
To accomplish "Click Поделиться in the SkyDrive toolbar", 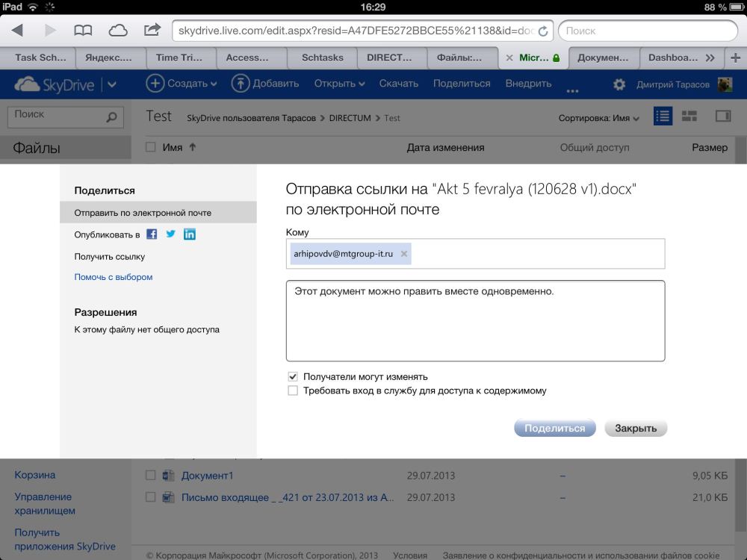I will [x=462, y=84].
